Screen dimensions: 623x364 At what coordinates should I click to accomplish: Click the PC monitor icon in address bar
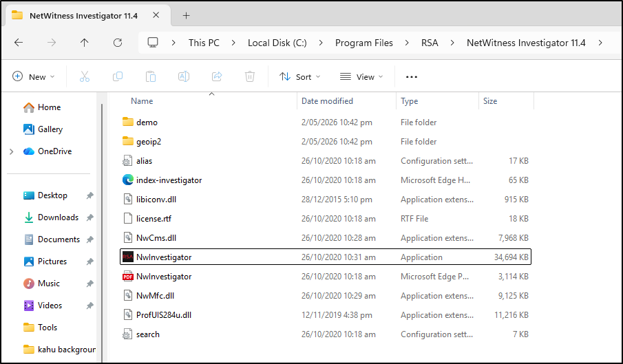click(x=153, y=43)
